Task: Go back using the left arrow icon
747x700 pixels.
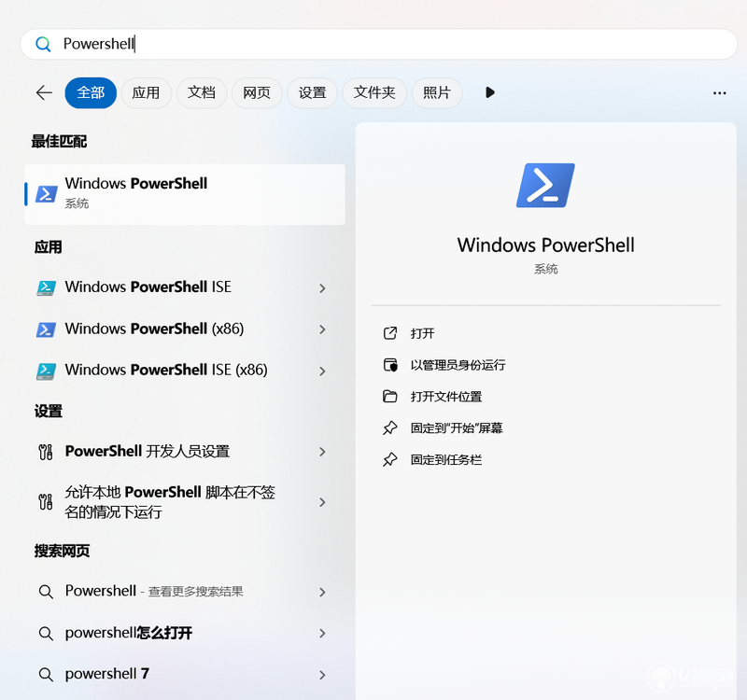Action: [44, 92]
